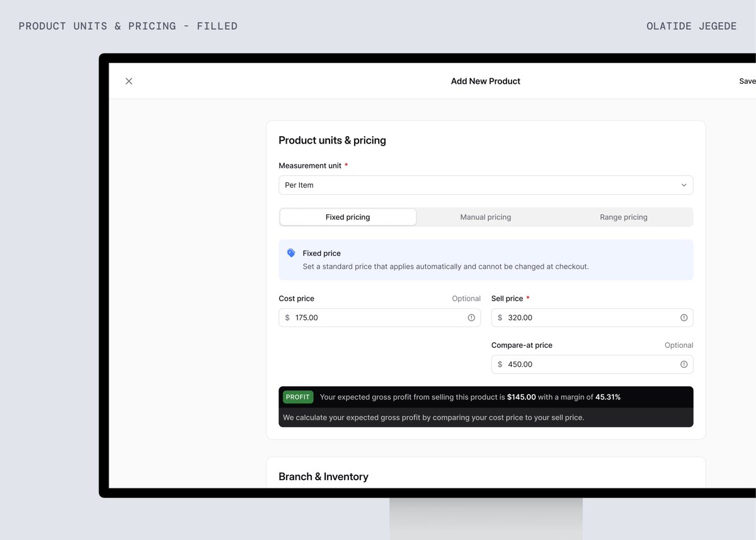Viewport: 756px width, 540px height.
Task: Click the Optional text beside Cost price
Action: [466, 299]
